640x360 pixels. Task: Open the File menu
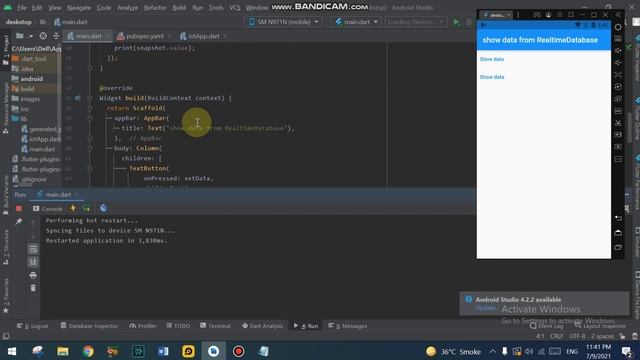pos(22,8)
